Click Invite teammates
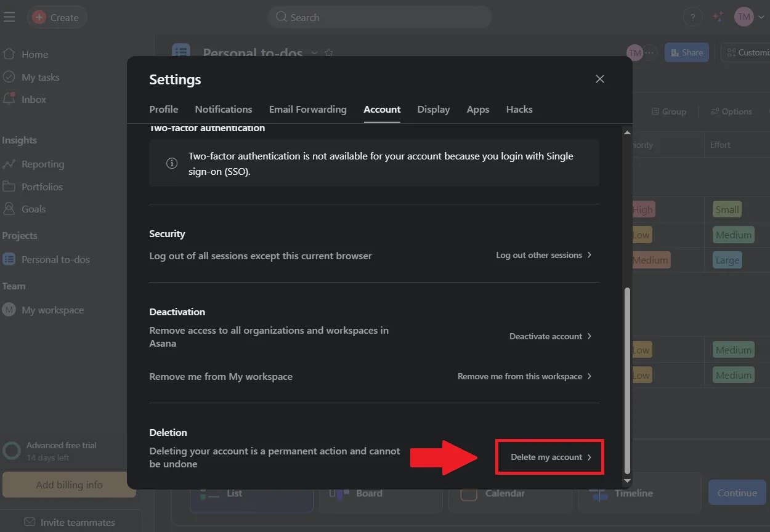This screenshot has width=770, height=532. (x=70, y=522)
